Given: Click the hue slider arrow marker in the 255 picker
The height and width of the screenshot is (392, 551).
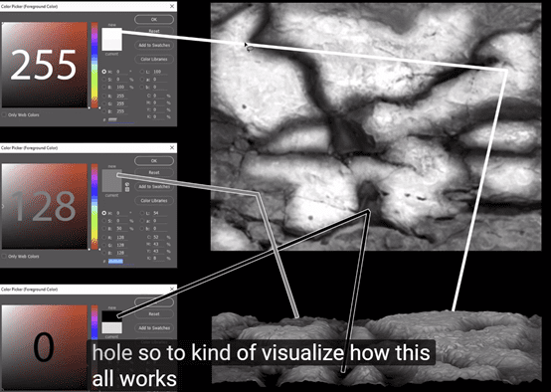Looking at the screenshot, I should pyautogui.click(x=90, y=107).
